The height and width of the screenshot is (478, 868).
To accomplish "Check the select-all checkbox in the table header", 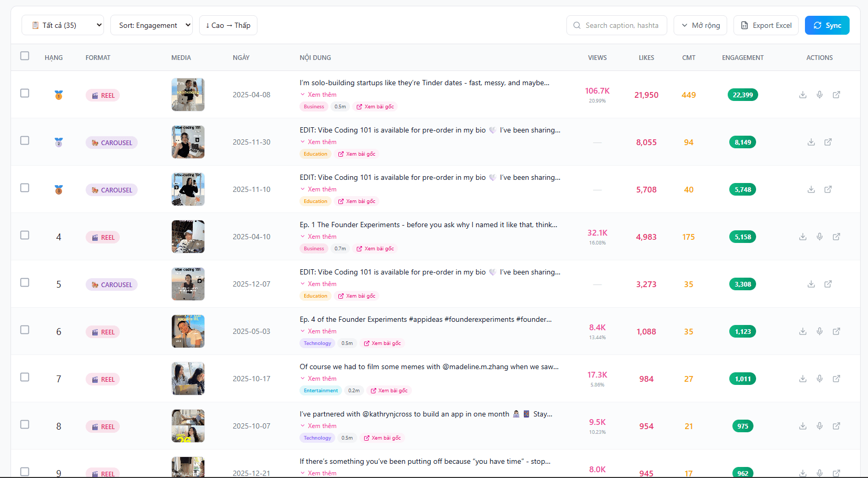I will (25, 55).
